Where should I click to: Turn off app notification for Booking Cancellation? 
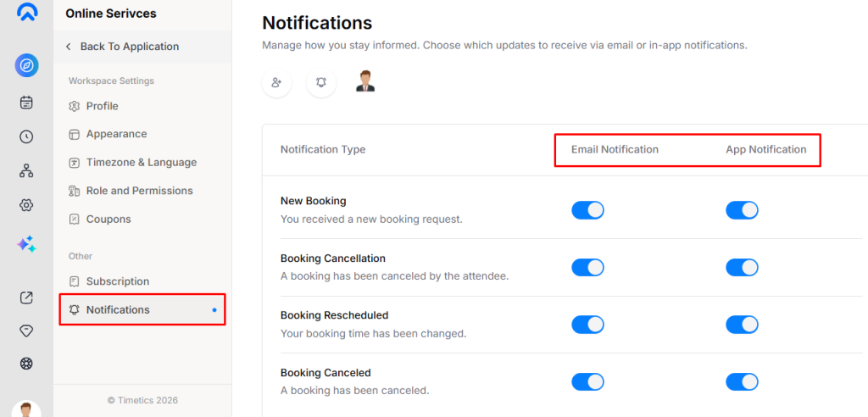(742, 267)
